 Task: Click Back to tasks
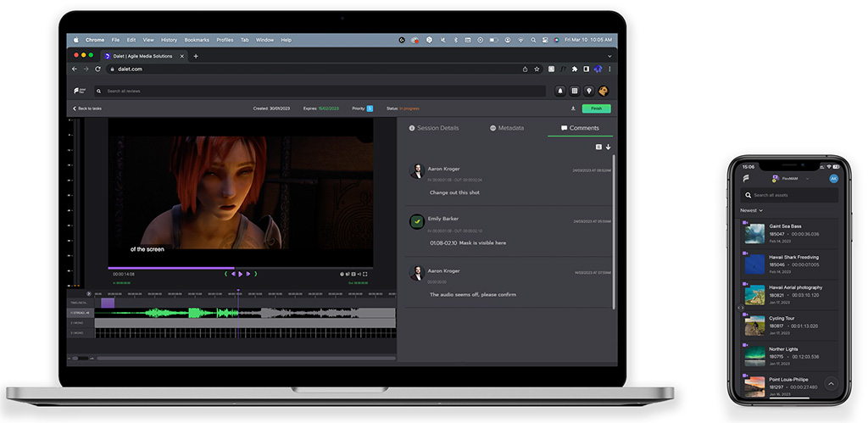(x=87, y=109)
